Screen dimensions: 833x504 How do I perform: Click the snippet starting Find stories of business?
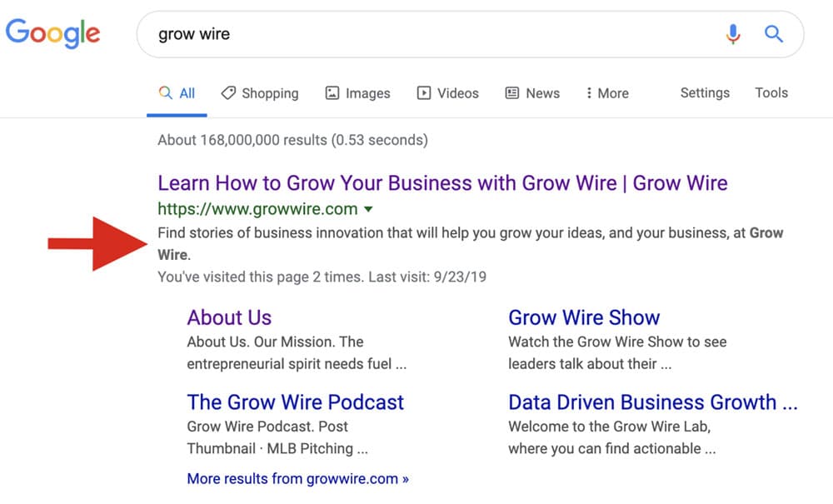(470, 244)
